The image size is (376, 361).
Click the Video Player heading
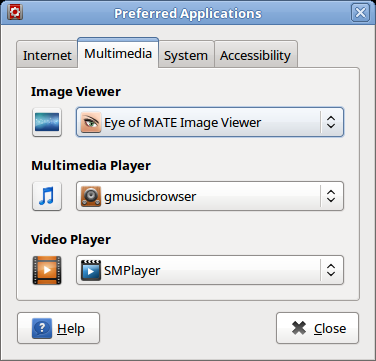tap(71, 240)
